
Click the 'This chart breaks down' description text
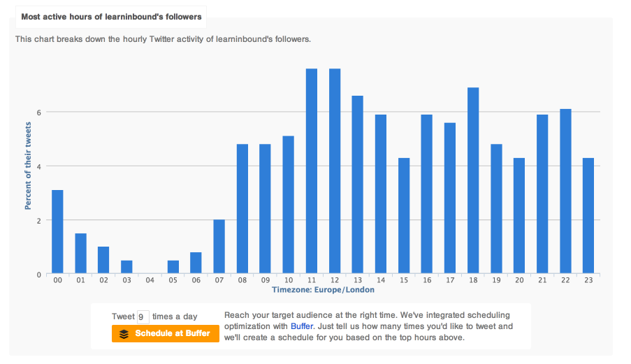point(163,39)
